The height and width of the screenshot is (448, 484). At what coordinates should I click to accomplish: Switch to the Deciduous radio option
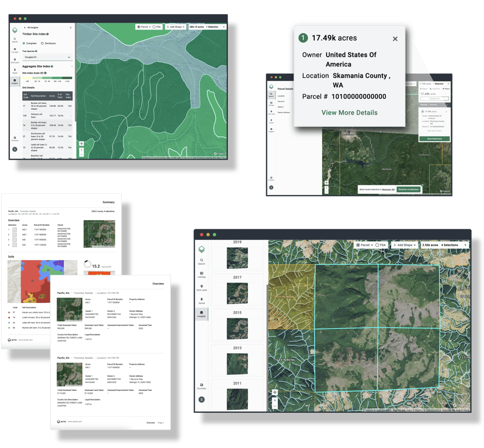click(42, 44)
